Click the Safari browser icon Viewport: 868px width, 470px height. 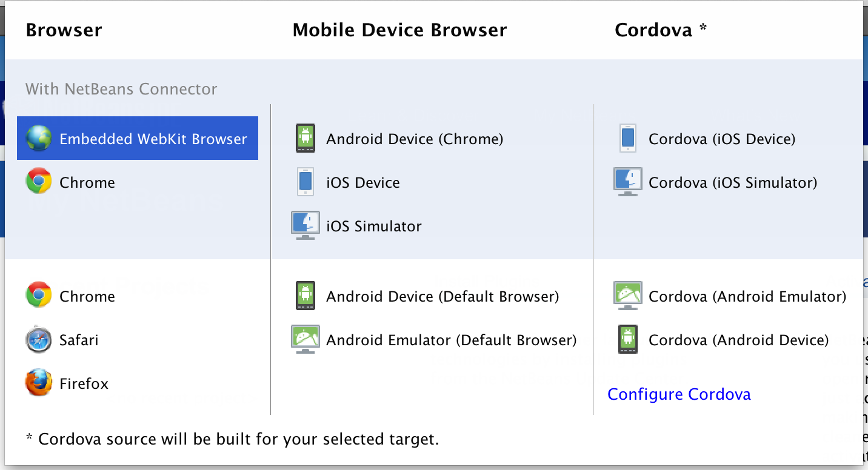click(39, 340)
